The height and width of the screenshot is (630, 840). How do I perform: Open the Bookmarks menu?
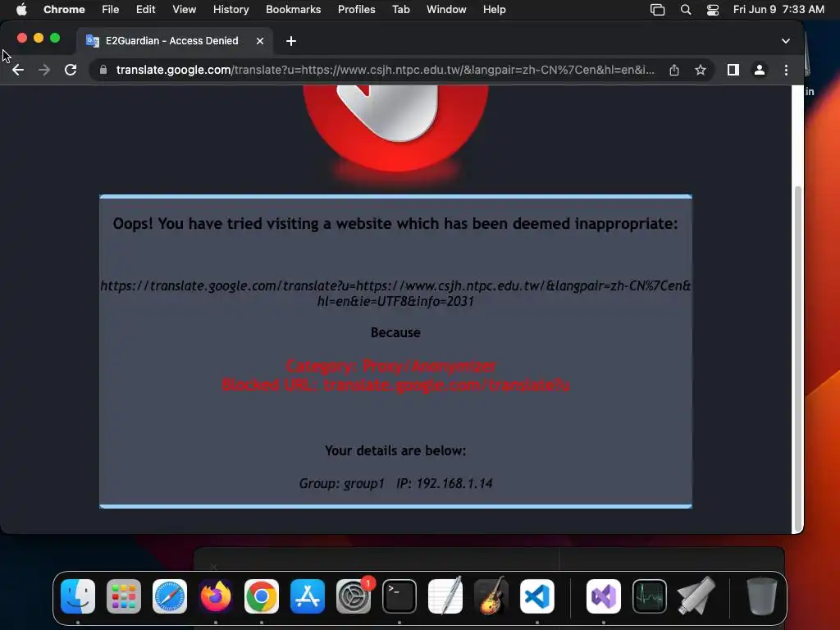tap(294, 10)
